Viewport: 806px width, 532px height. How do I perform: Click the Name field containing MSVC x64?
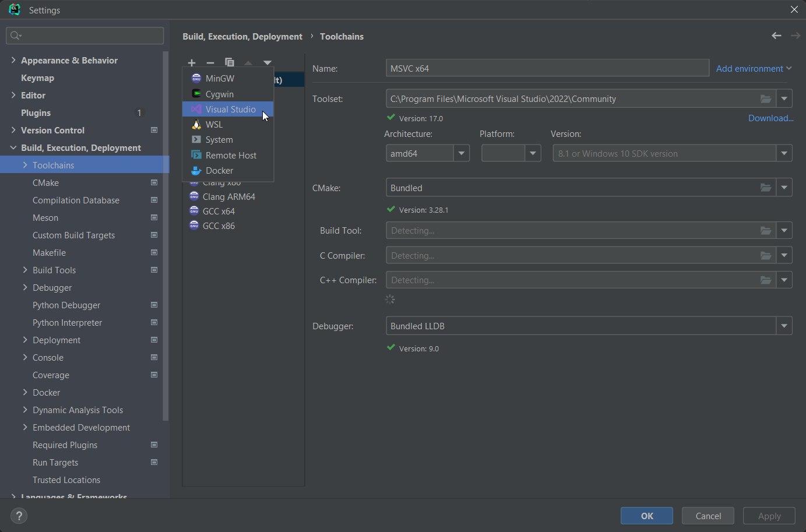(547, 68)
